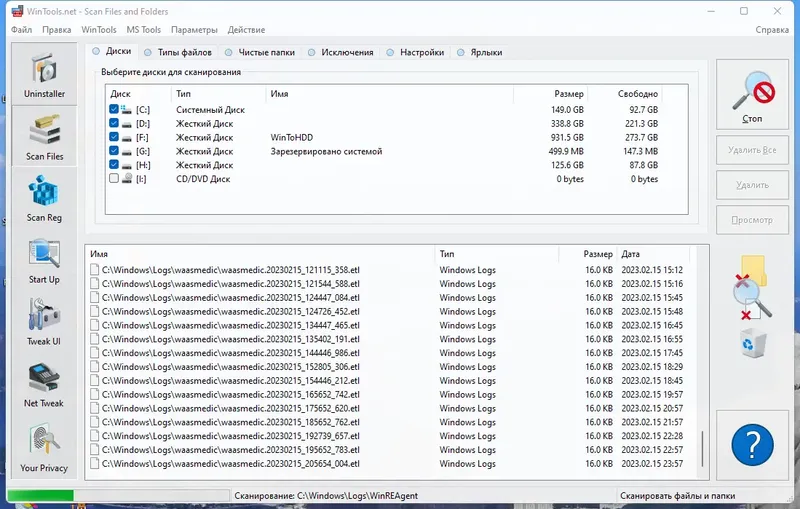Click the date 2023.02.15 23:57
Image resolution: width=800 pixels, height=509 pixels.
click(x=652, y=464)
